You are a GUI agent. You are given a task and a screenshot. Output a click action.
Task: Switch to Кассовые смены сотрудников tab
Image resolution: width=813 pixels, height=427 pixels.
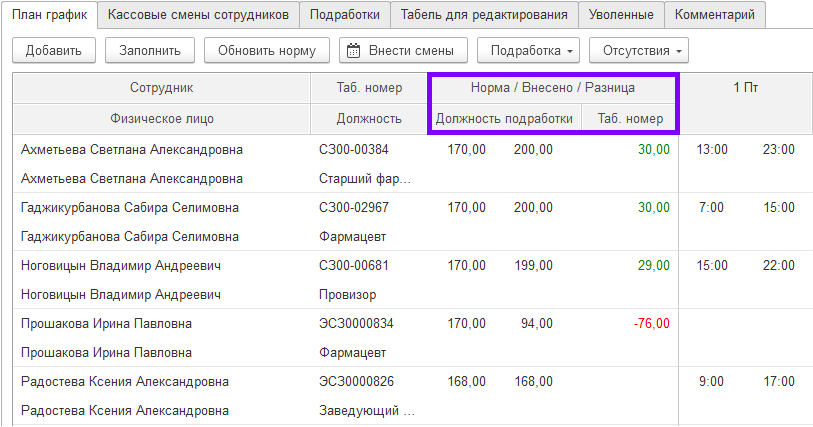point(199,15)
